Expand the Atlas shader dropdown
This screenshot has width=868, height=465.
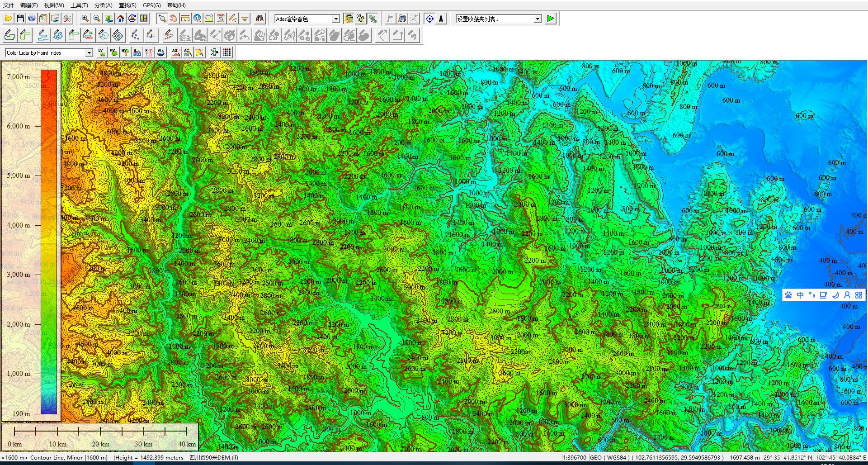coord(336,19)
